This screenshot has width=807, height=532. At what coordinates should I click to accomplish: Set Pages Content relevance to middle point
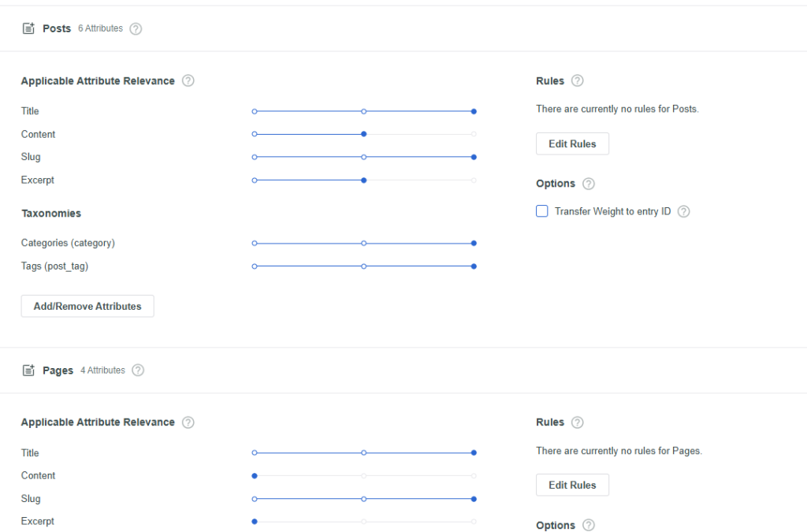(363, 476)
